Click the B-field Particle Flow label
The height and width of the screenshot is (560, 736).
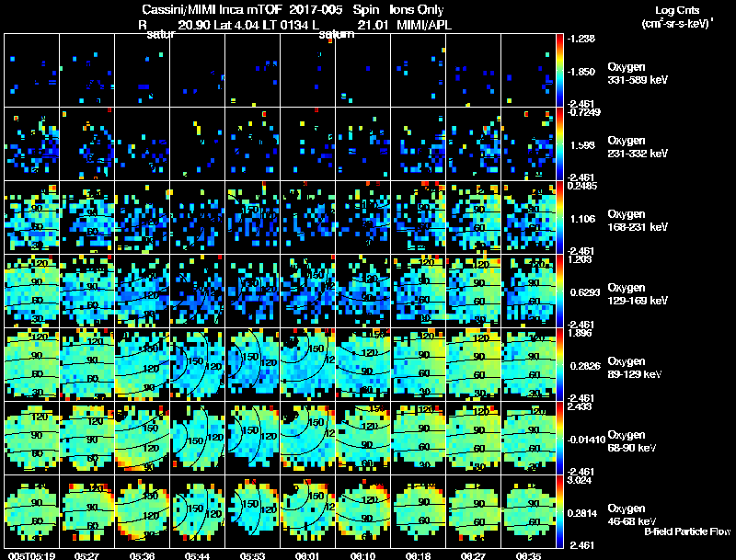coord(687,531)
